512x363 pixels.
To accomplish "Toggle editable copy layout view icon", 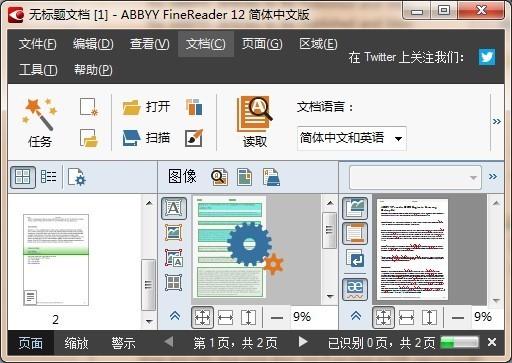I will (355, 234).
